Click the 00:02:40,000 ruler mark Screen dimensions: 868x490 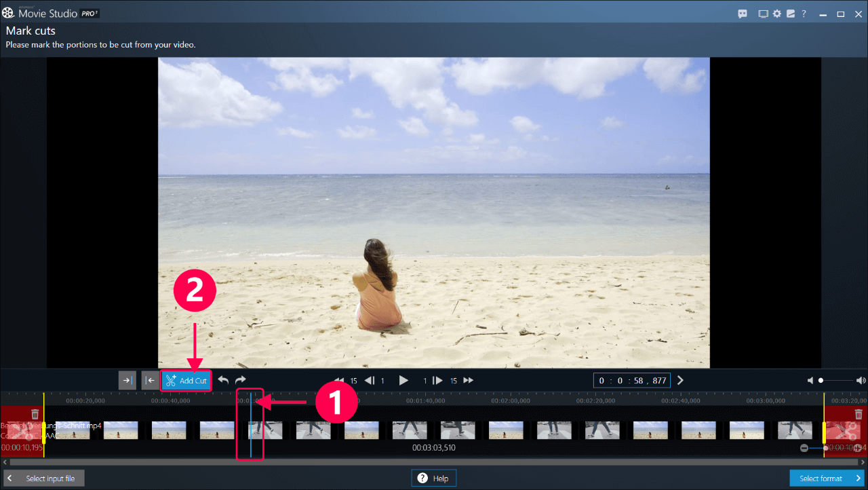click(680, 400)
